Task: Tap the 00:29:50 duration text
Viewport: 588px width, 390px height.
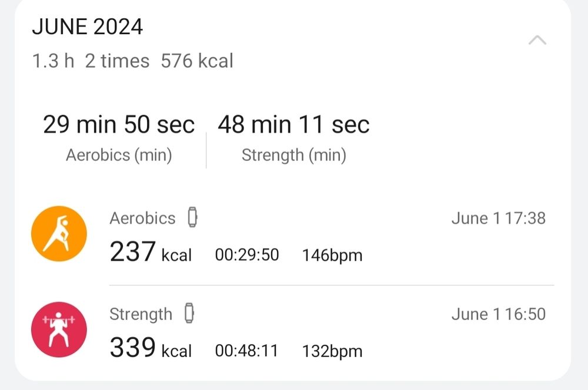Action: 247,255
